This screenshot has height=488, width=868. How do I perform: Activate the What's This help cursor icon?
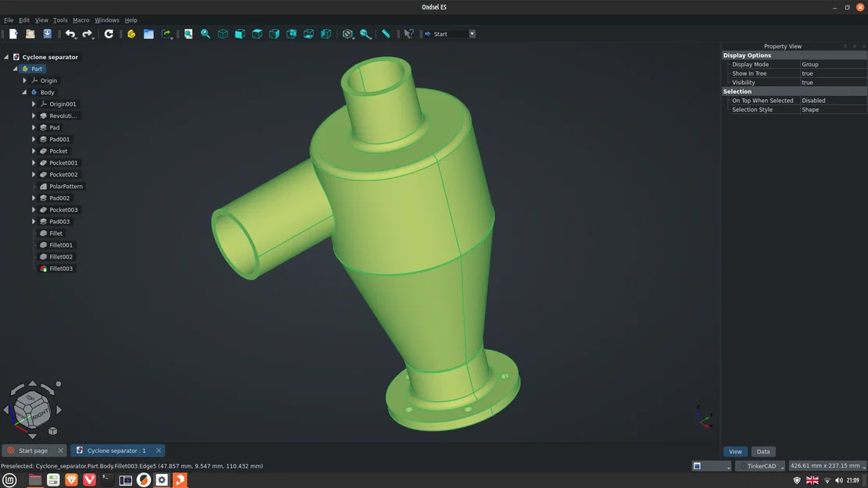(409, 34)
